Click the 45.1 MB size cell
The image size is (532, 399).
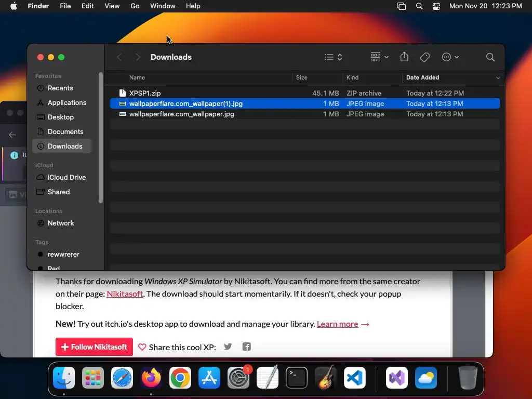(326, 94)
